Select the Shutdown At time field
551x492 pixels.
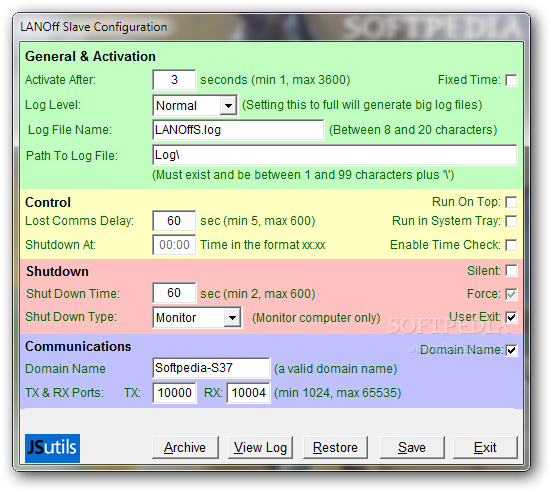174,245
